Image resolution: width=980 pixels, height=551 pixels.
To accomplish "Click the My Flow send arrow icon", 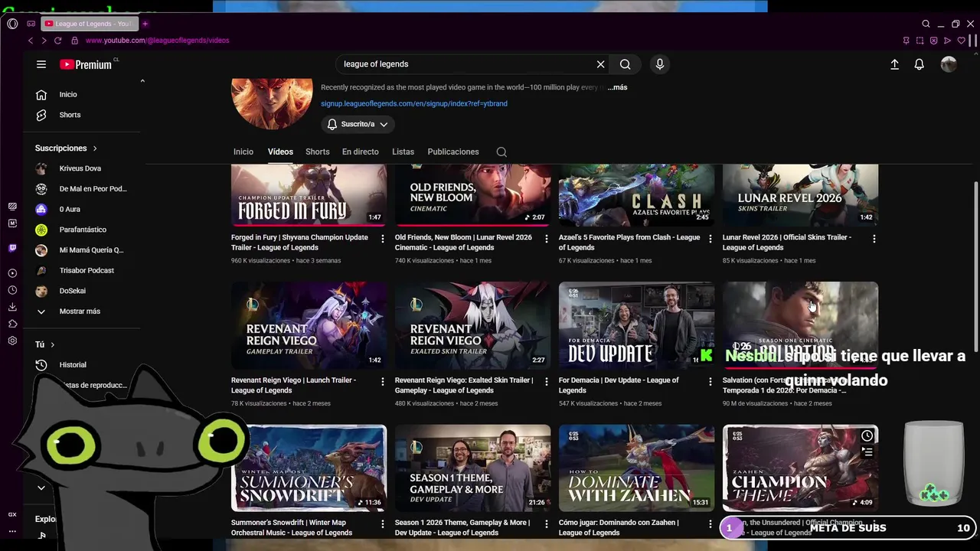I will coord(947,41).
